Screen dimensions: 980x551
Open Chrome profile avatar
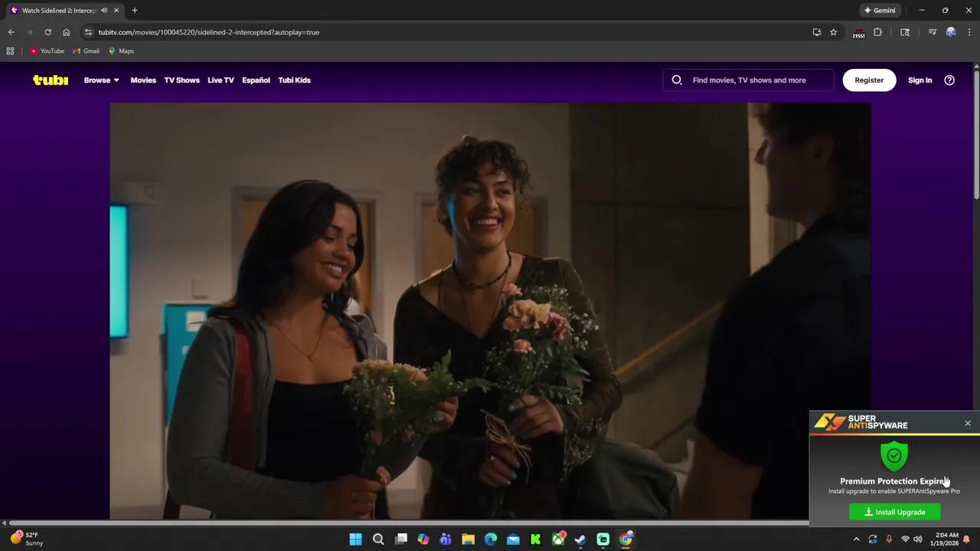point(951,32)
